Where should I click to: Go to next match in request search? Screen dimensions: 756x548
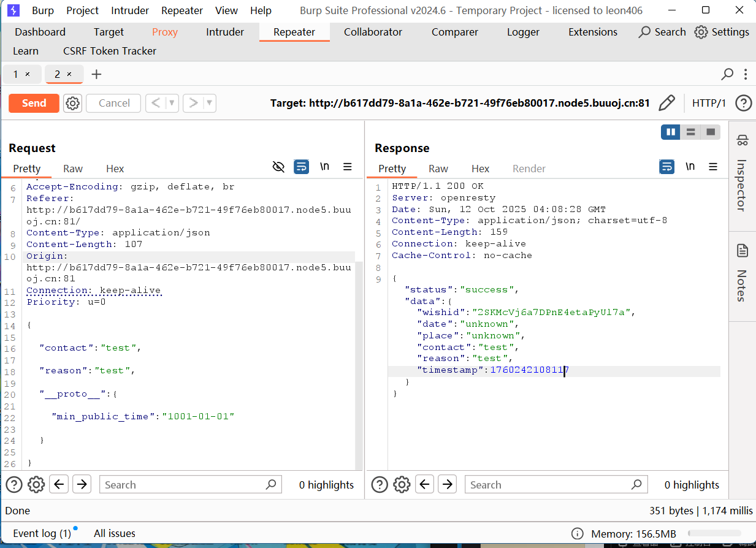coord(82,485)
